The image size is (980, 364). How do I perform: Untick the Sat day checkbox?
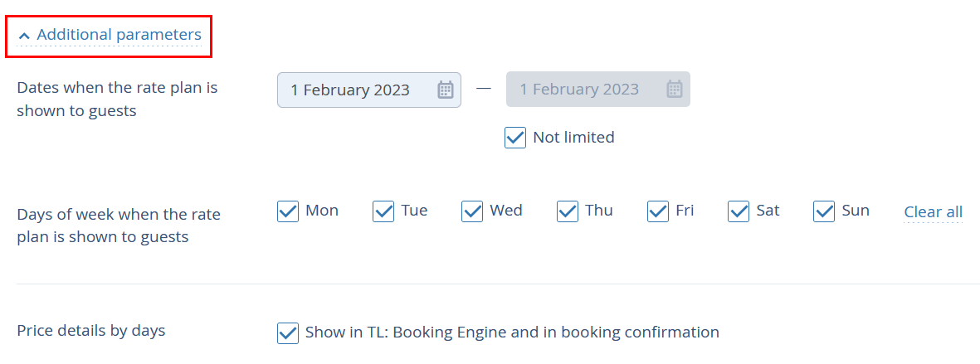pyautogui.click(x=739, y=211)
